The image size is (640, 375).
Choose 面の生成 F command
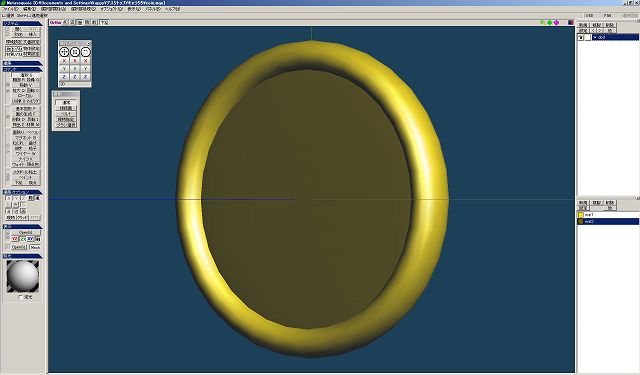[x=26, y=114]
